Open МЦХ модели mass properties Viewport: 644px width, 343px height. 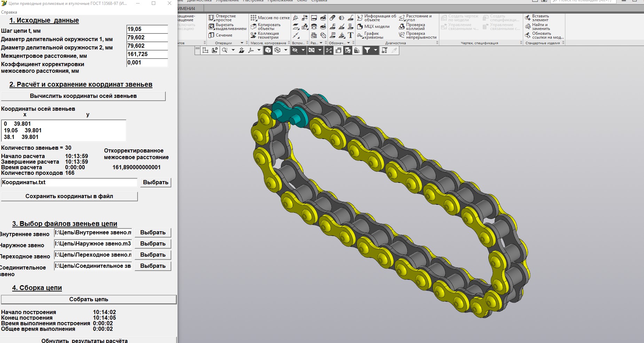tap(360, 26)
